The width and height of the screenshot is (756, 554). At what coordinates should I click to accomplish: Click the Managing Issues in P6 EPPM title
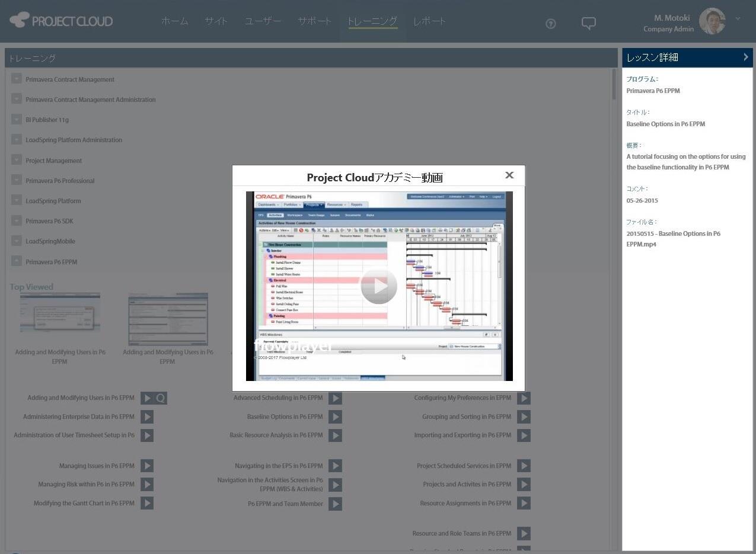point(97,466)
